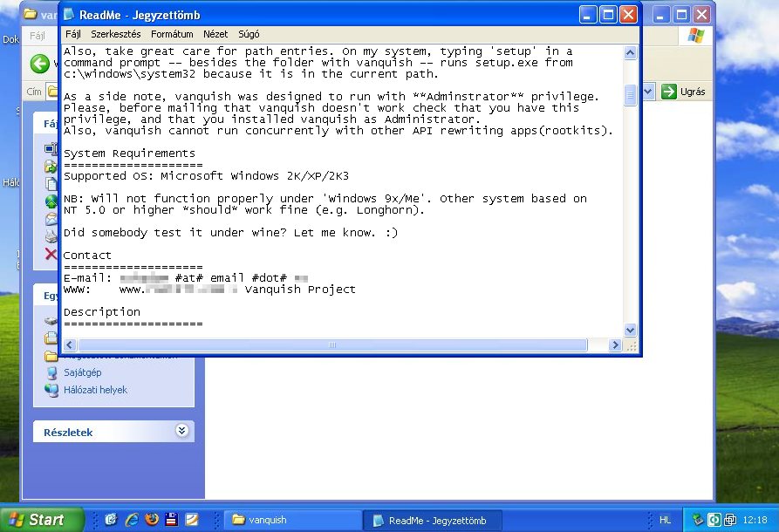
Task: Switch to the vanquish taskbar button
Action: pyautogui.click(x=294, y=520)
